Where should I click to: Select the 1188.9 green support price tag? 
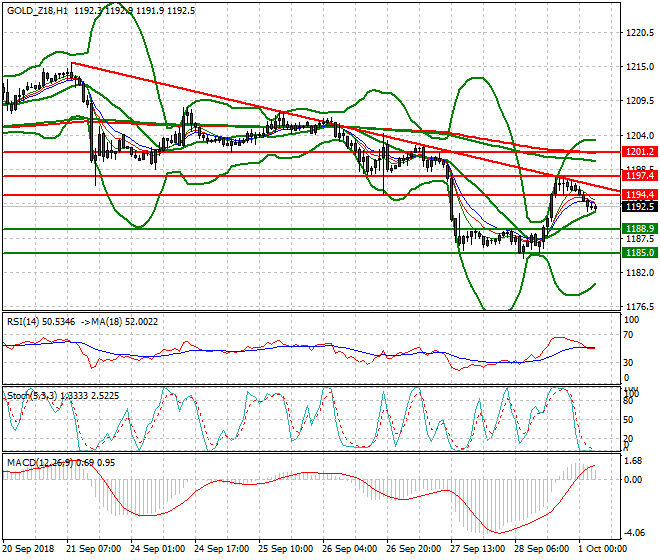tap(638, 229)
